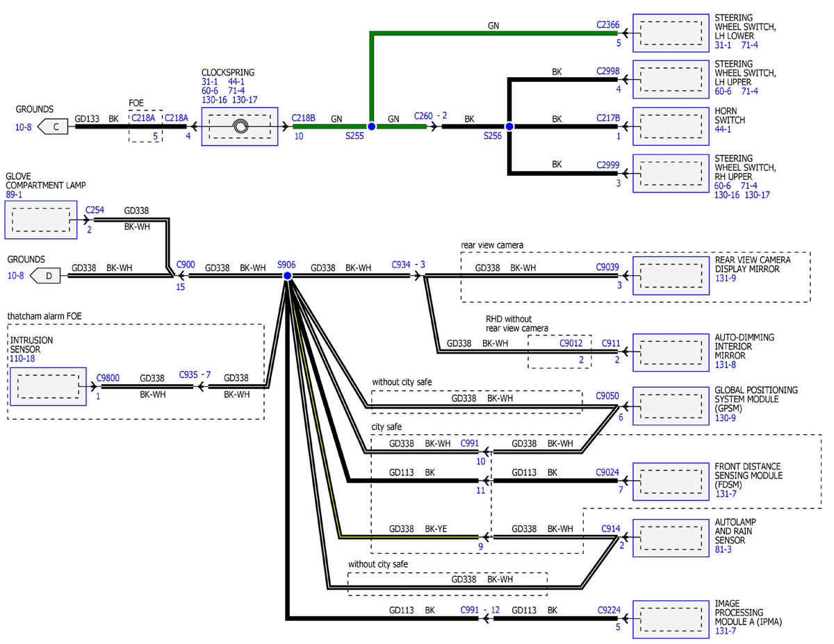The height and width of the screenshot is (644, 834).
Task: Click the Glove Compartment Lamp component box
Action: [x=40, y=220]
